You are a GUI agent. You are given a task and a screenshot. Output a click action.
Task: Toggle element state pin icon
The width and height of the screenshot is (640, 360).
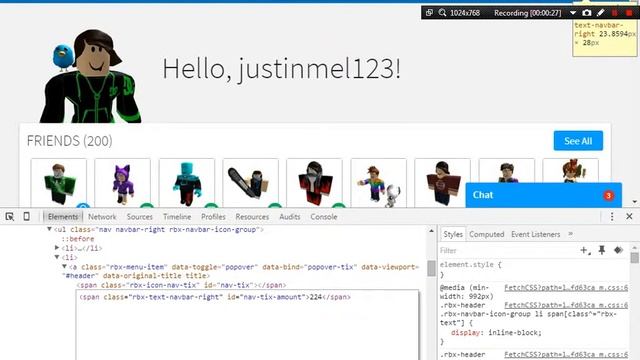602,250
